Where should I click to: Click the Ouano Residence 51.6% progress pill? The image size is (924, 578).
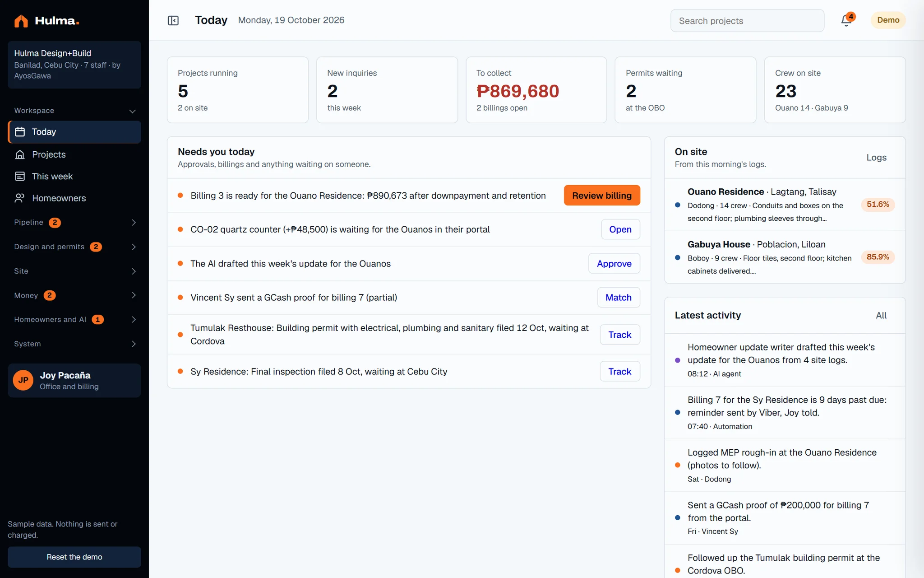878,205
